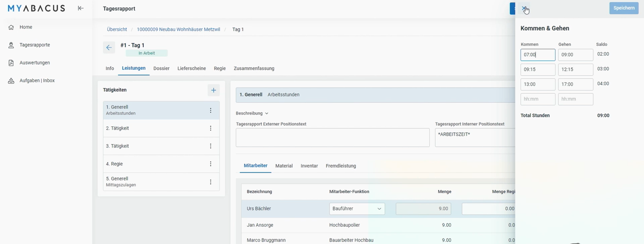Collapse the sidebar with the arrow icon
This screenshot has width=644, height=244.
click(81, 8)
